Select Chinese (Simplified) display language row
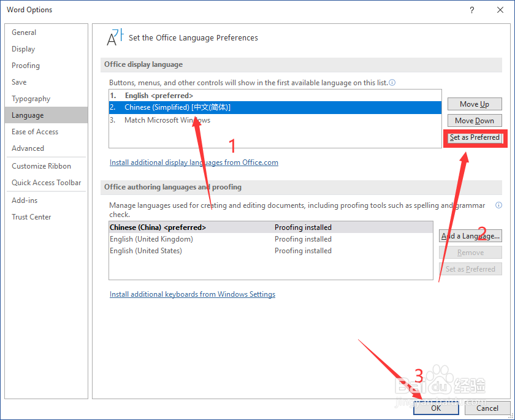 coord(275,107)
